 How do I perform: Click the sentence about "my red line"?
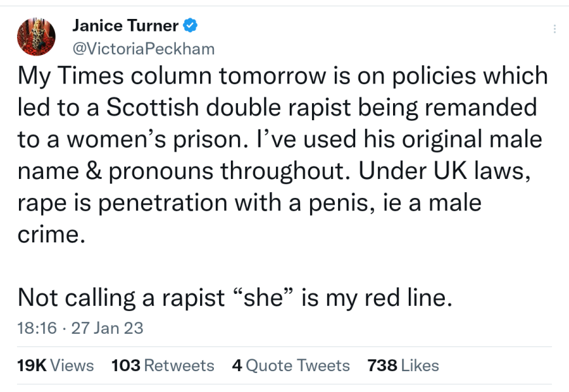tap(235, 297)
